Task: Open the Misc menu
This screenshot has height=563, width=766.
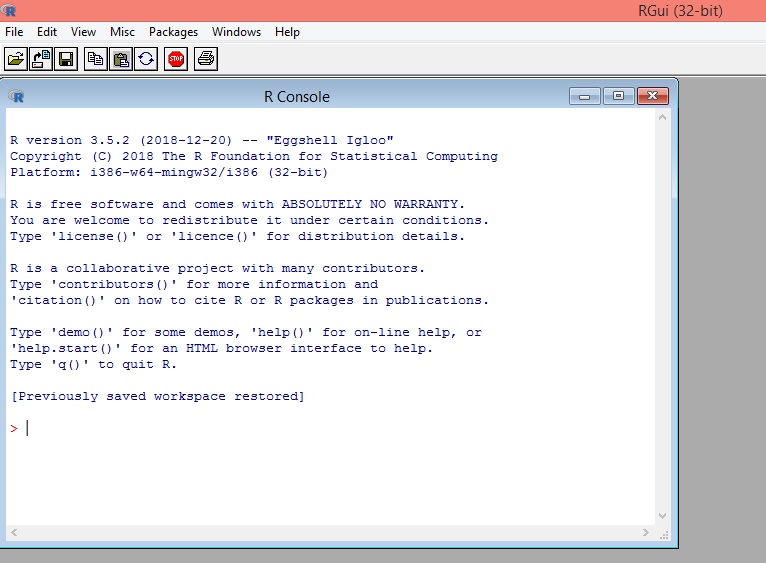Action: [122, 32]
